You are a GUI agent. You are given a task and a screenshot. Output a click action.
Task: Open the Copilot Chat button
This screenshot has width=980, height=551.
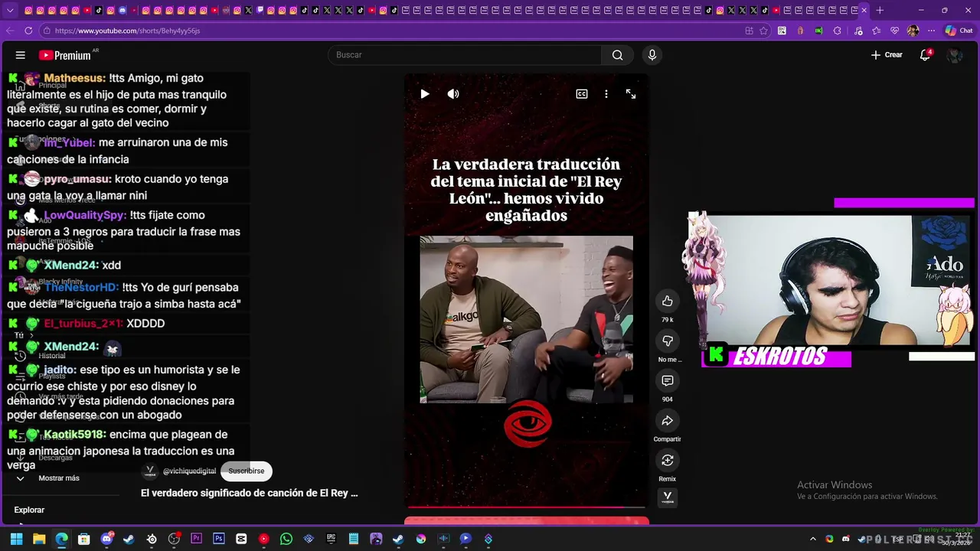coord(959,31)
